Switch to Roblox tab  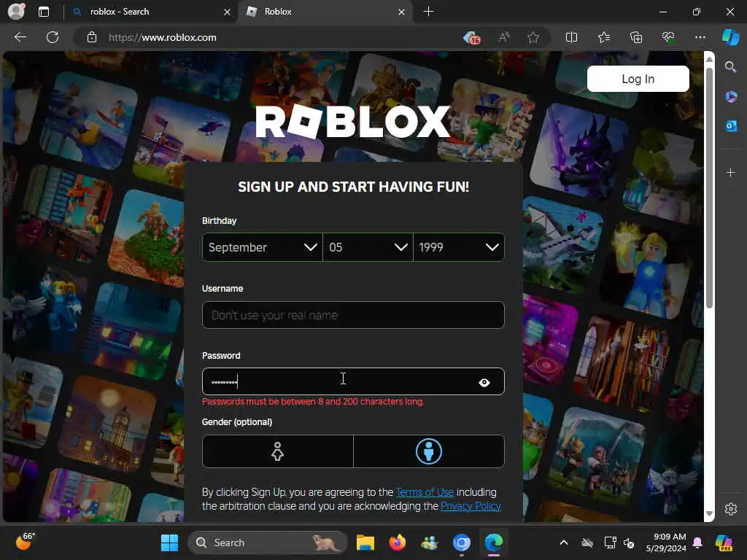point(325,12)
